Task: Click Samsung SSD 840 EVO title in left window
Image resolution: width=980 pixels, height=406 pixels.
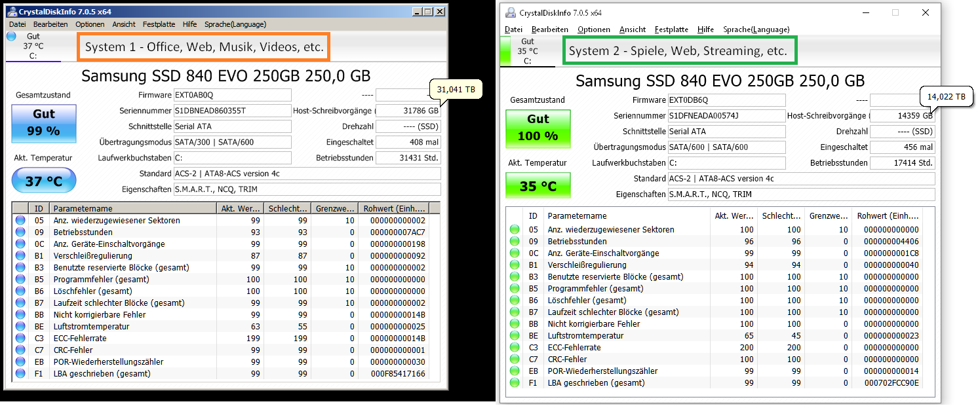Action: (x=225, y=75)
